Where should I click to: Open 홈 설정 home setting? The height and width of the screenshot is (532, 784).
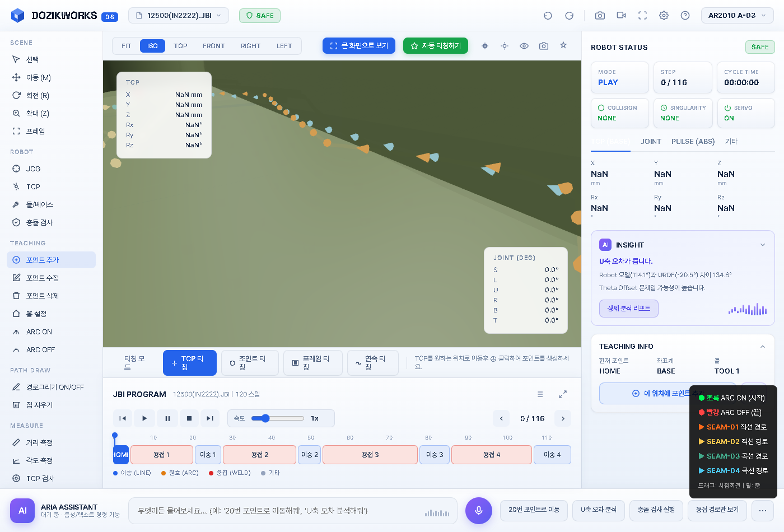tap(51, 314)
